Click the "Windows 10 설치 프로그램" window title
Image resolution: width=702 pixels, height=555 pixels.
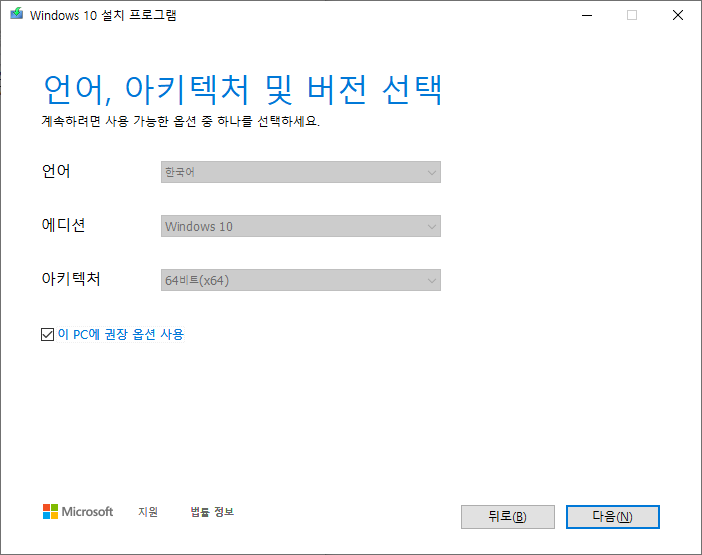tap(103, 15)
